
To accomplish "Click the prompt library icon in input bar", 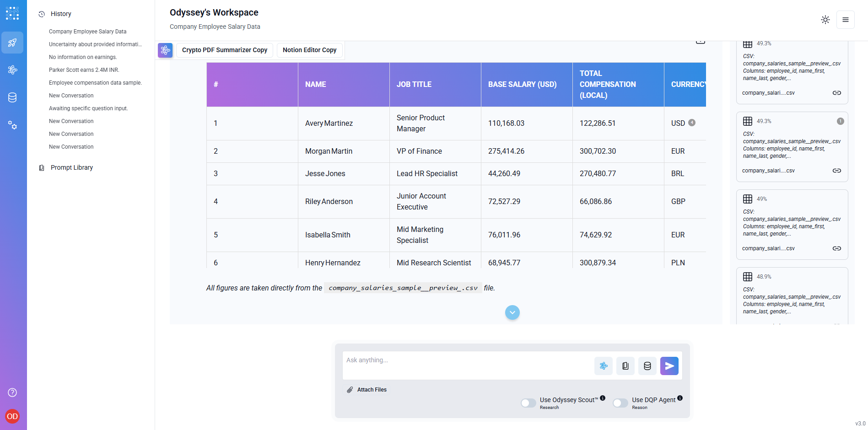I will [625, 366].
